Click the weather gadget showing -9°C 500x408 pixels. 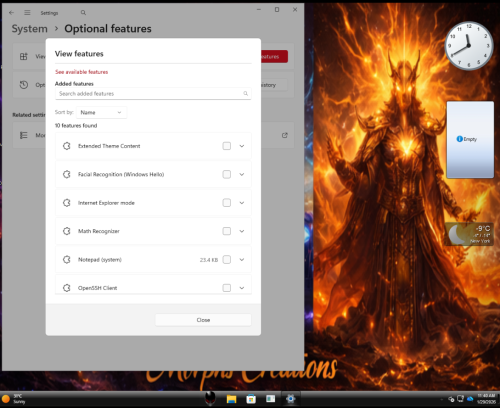[x=469, y=234]
